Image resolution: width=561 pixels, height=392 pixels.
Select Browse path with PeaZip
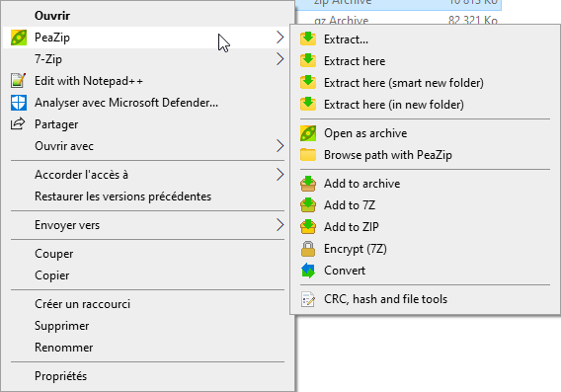coord(425,155)
